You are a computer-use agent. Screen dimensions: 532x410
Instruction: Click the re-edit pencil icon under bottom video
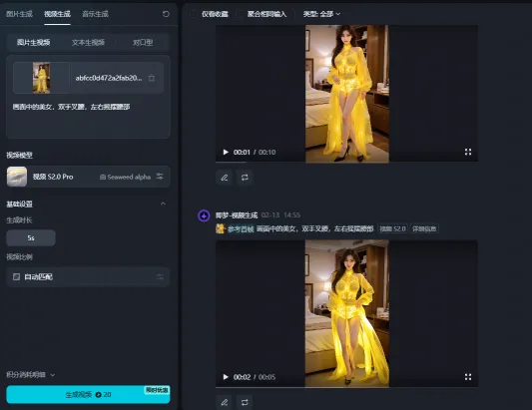(225, 403)
